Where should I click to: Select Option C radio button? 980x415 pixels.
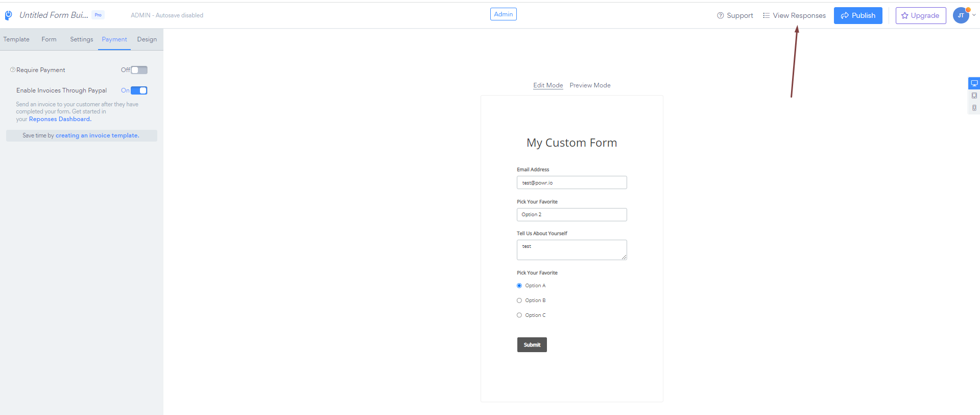tap(519, 315)
